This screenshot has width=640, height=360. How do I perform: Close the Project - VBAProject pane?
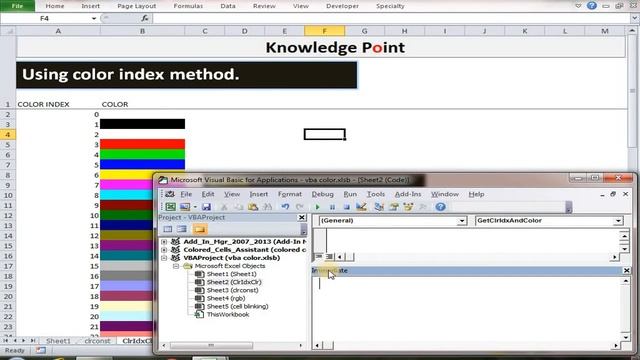(302, 218)
